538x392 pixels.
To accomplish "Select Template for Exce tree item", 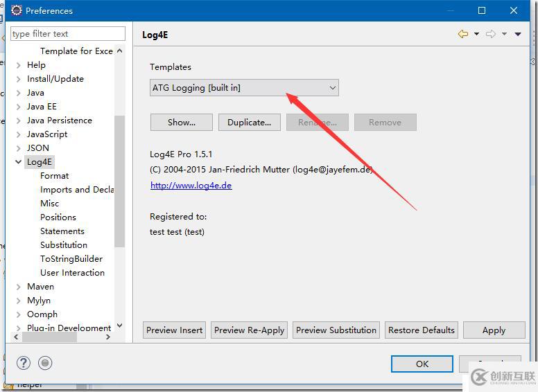I will tap(76, 51).
